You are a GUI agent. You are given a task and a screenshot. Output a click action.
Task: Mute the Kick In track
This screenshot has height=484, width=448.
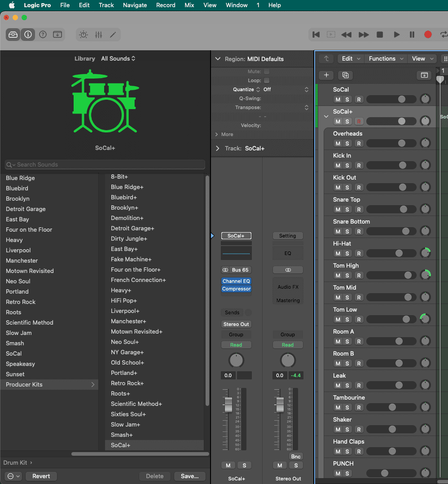pyautogui.click(x=338, y=166)
